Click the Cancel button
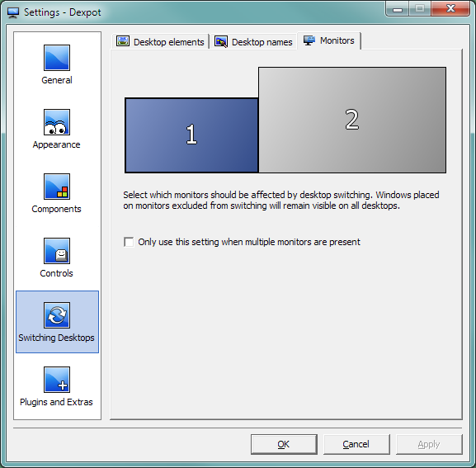Image resolution: width=476 pixels, height=468 pixels. (356, 444)
